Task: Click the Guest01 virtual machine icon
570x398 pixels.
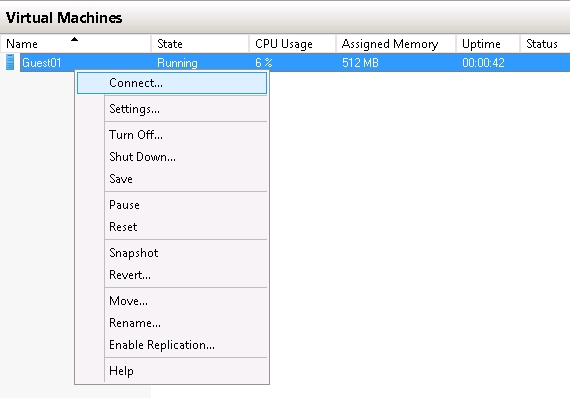Action: (x=10, y=62)
